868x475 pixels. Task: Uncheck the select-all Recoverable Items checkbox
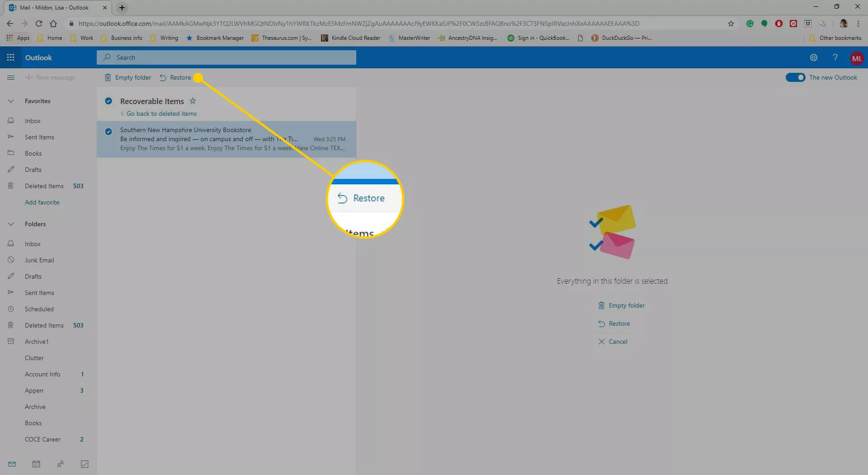tap(108, 101)
